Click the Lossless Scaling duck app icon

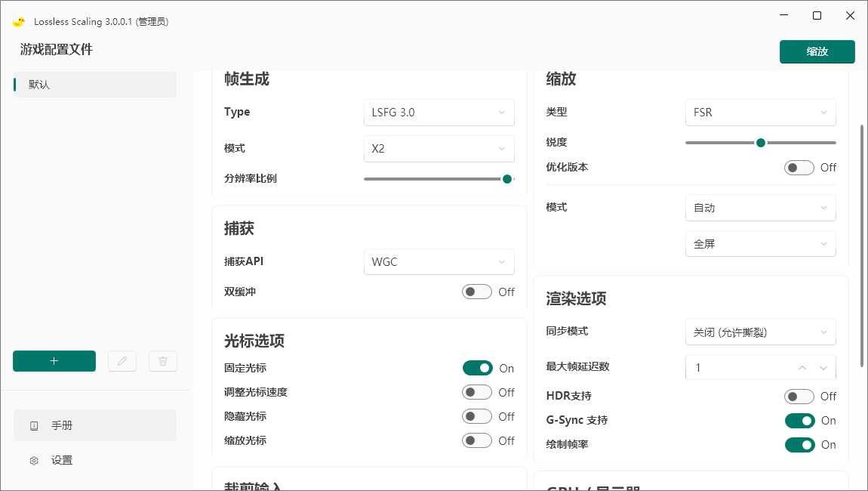tap(19, 22)
